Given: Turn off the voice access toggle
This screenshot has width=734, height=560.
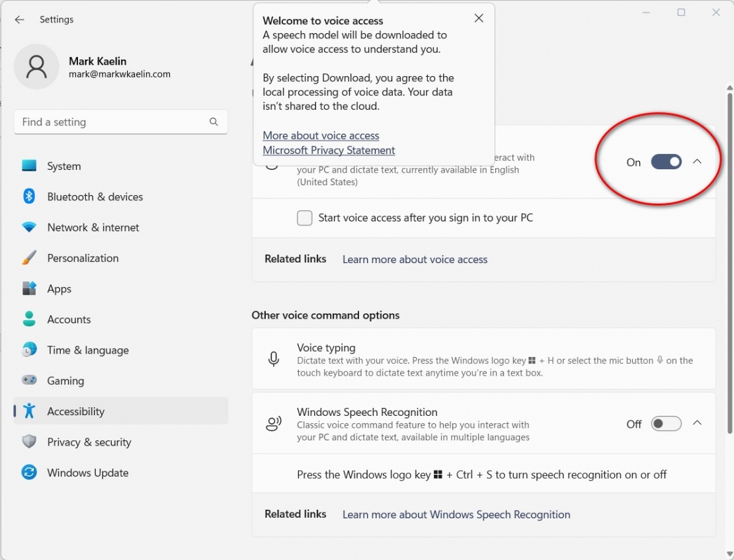Looking at the screenshot, I should (666, 161).
